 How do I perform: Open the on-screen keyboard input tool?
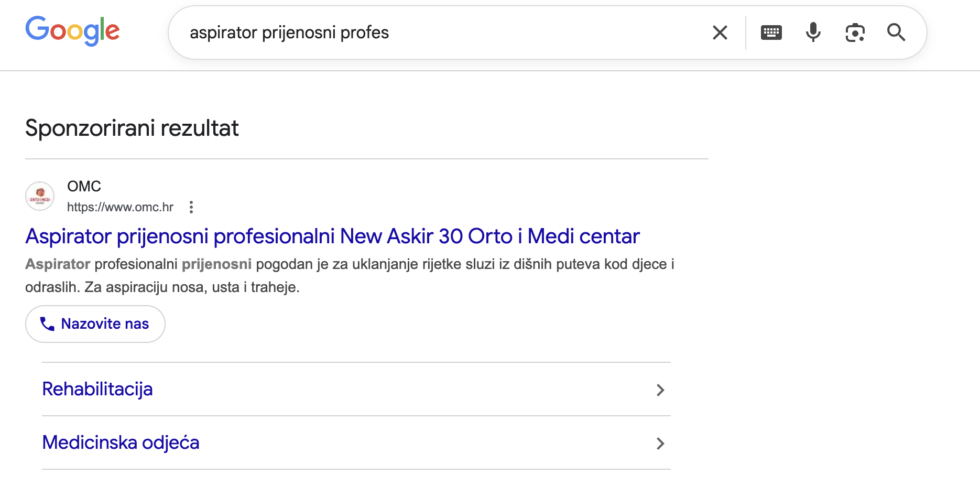click(771, 33)
